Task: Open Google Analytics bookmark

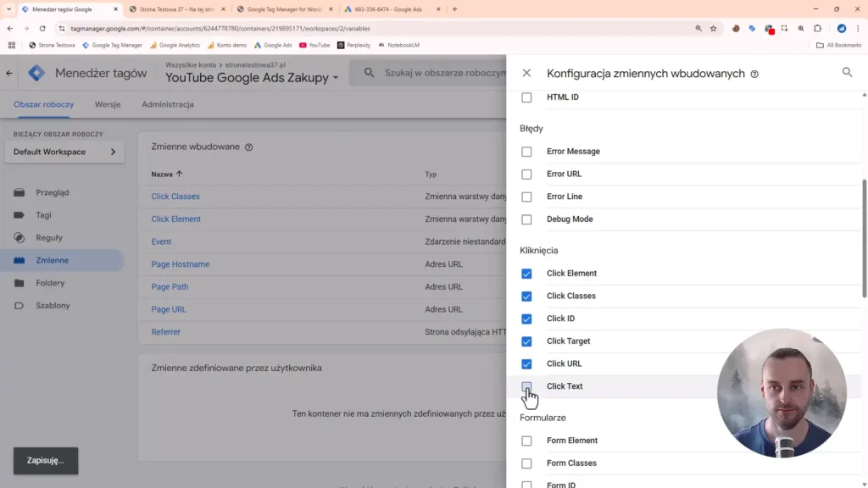Action: click(x=175, y=46)
